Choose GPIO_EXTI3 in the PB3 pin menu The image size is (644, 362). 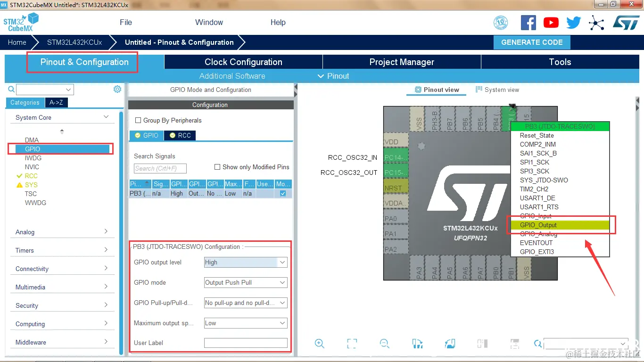coord(560,252)
